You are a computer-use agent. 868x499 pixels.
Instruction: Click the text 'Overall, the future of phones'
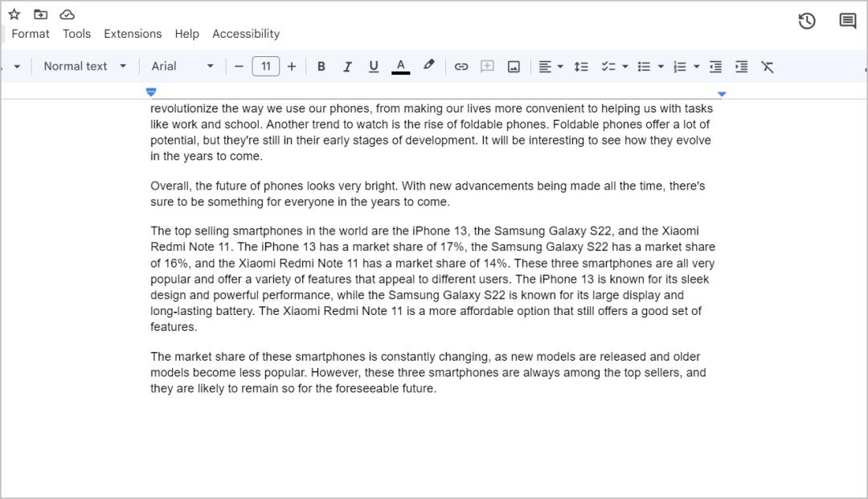227,186
